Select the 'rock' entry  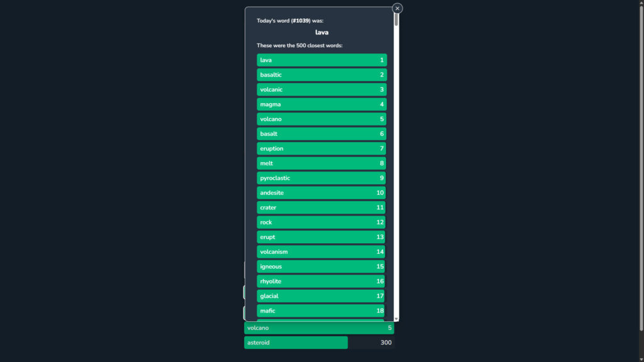(x=321, y=222)
